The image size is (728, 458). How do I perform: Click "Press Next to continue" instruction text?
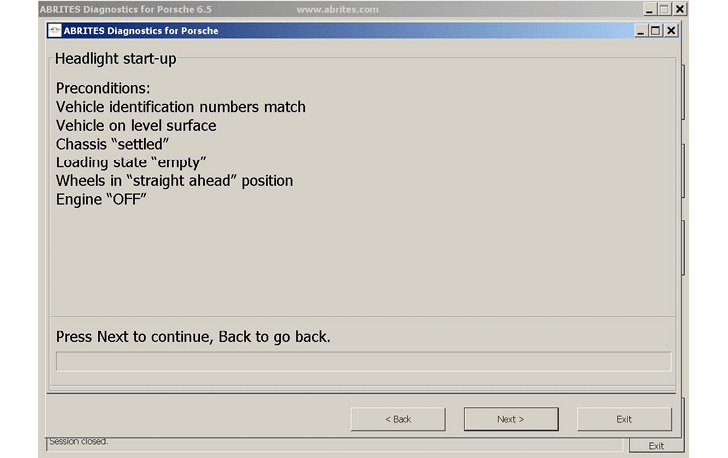pos(192,336)
